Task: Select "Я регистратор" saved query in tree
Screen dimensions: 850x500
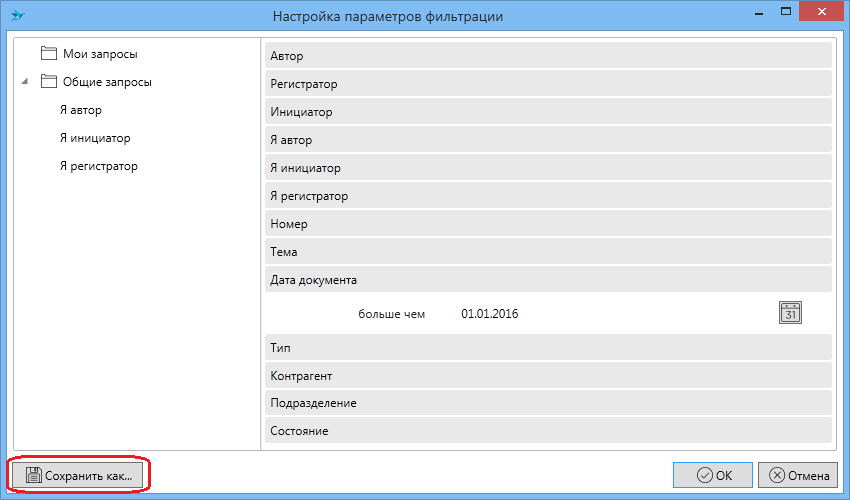Action: click(x=99, y=166)
